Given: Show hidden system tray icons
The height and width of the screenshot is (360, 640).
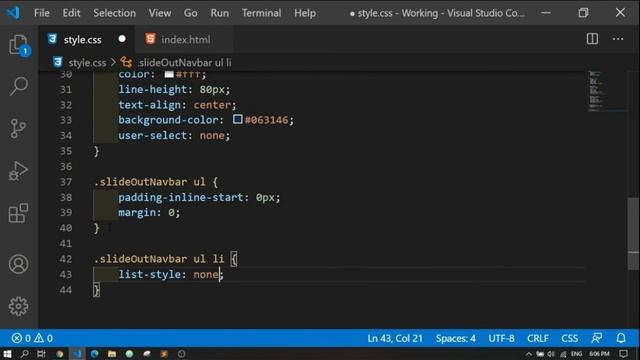Looking at the screenshot, I should (529, 353).
